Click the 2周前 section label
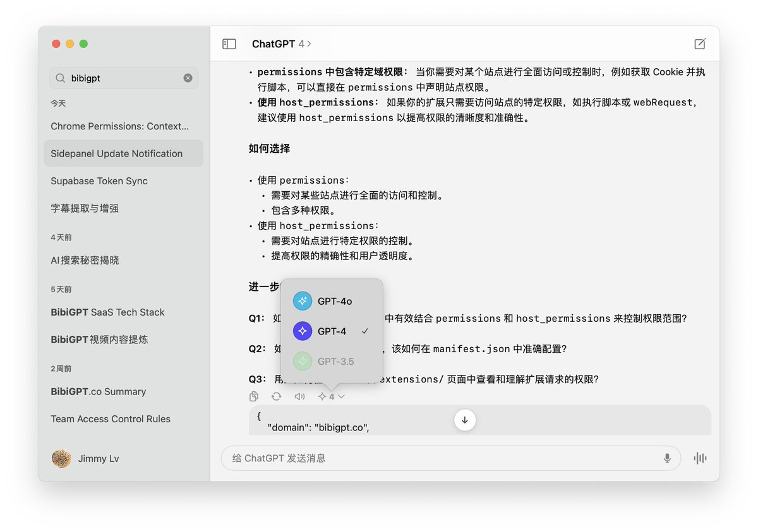This screenshot has height=532, width=758. [61, 369]
